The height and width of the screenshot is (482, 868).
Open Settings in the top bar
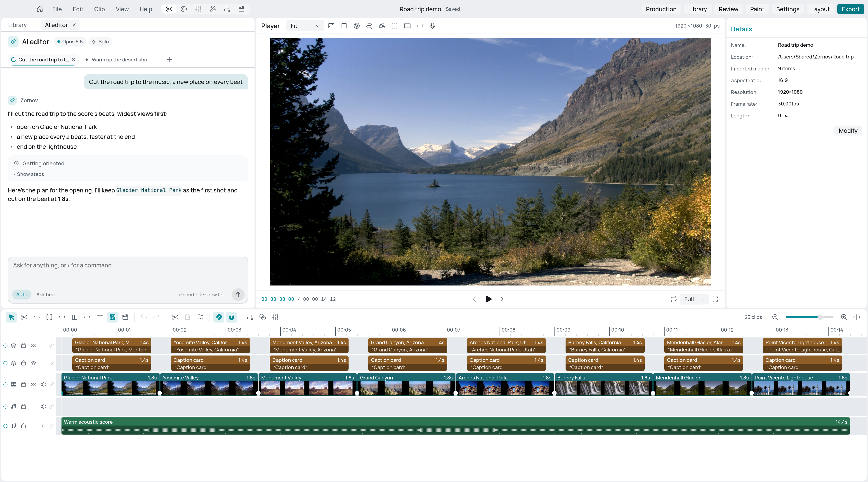tap(788, 9)
